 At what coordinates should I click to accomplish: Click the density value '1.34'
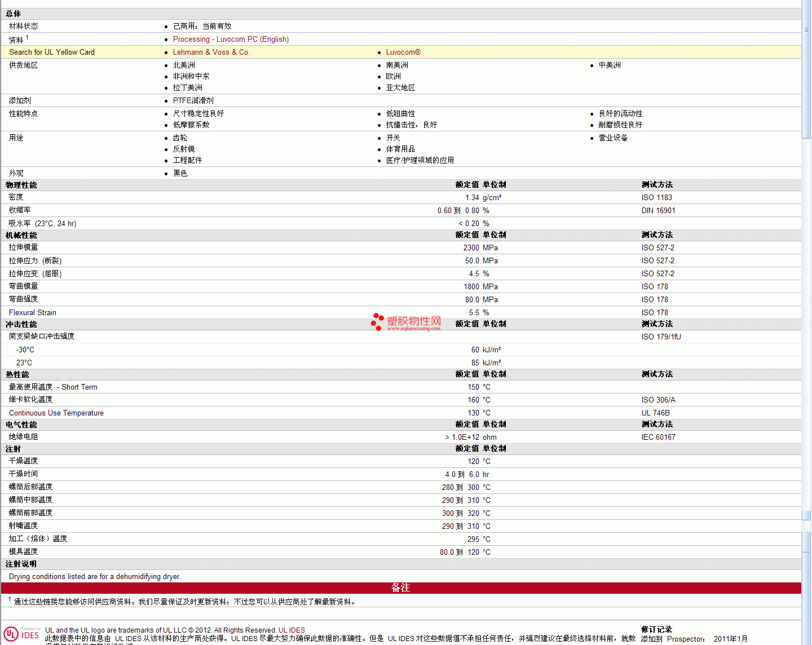click(472, 197)
